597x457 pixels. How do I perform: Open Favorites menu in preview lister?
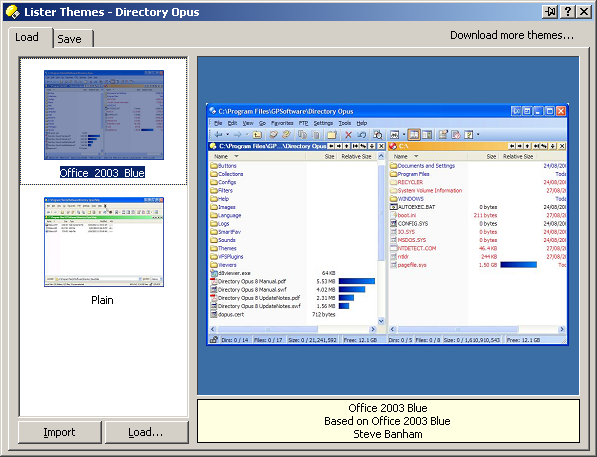282,123
